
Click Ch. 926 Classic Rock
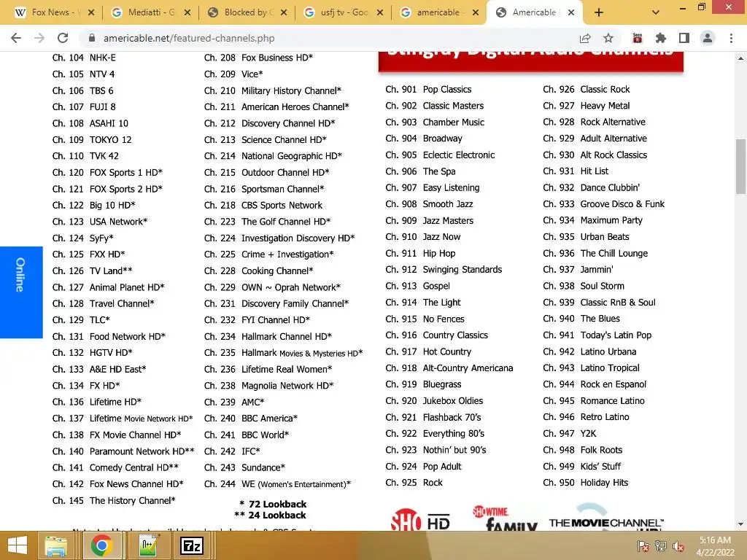(x=586, y=89)
